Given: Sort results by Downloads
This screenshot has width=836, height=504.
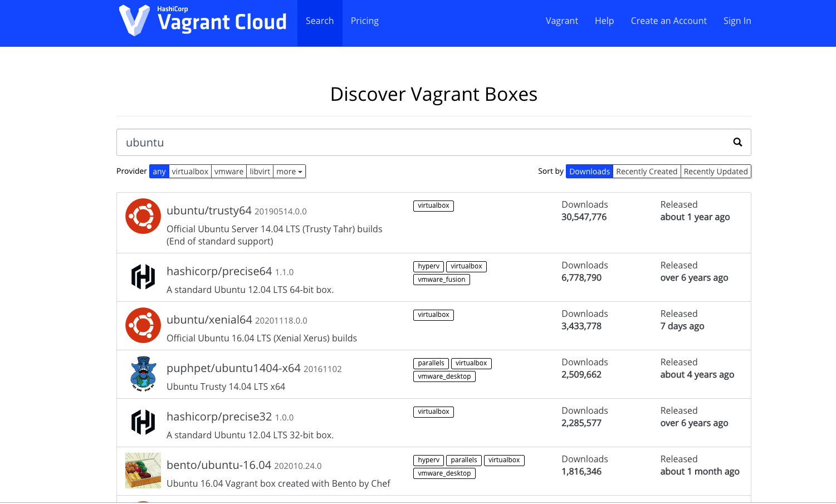Looking at the screenshot, I should 590,172.
